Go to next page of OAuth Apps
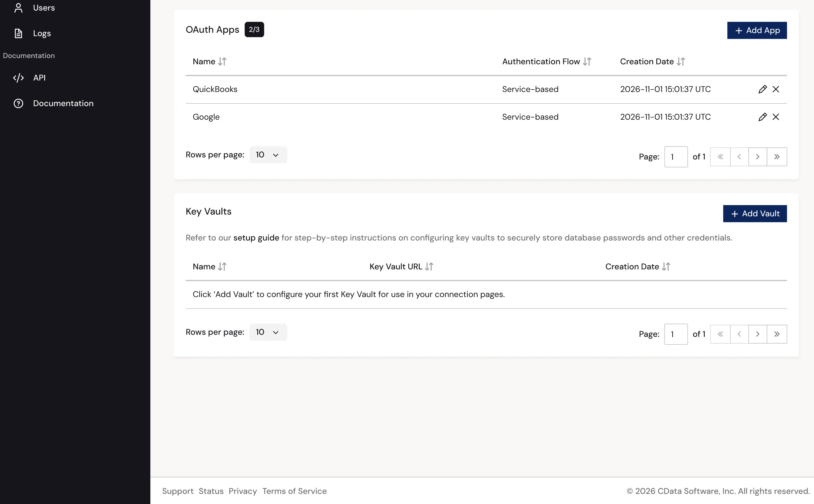Image resolution: width=814 pixels, height=504 pixels. click(757, 157)
